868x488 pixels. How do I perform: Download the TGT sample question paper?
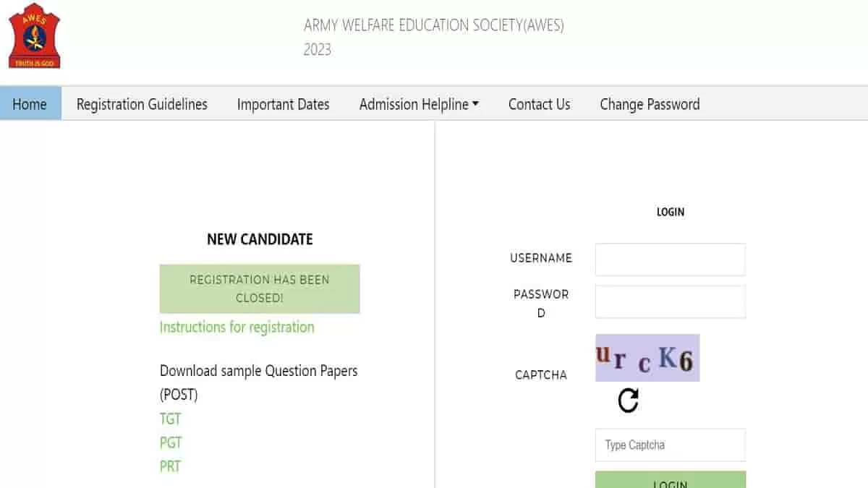pyautogui.click(x=170, y=419)
